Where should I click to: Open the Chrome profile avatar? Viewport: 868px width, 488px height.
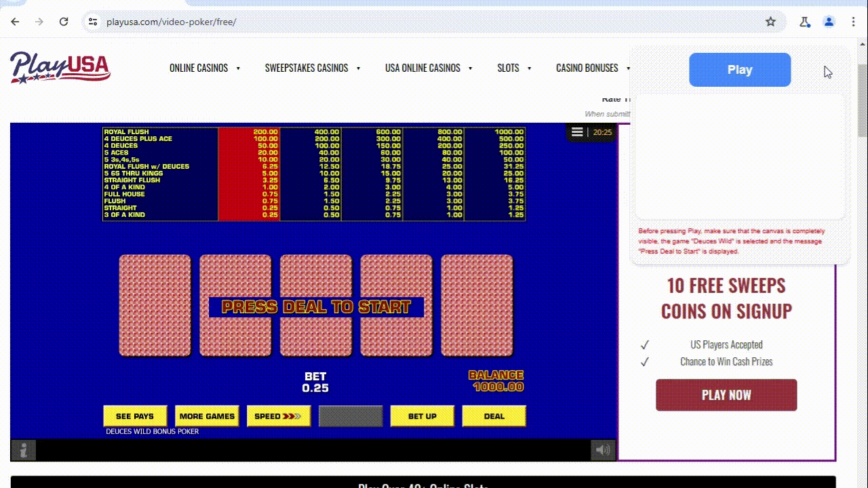tap(829, 22)
